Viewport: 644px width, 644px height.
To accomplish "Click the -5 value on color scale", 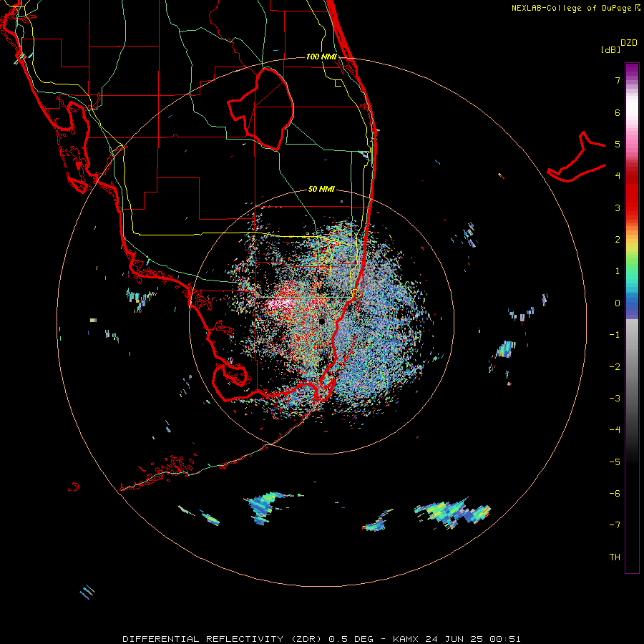I will [615, 462].
